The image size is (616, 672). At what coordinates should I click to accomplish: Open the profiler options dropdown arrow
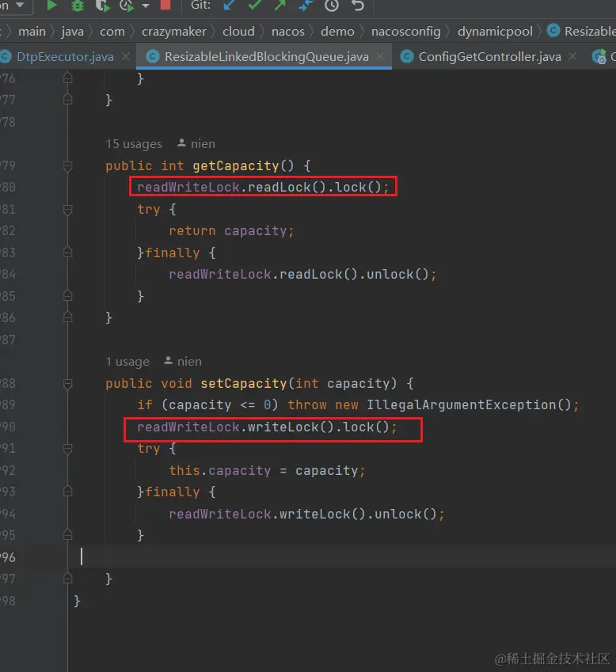click(146, 6)
